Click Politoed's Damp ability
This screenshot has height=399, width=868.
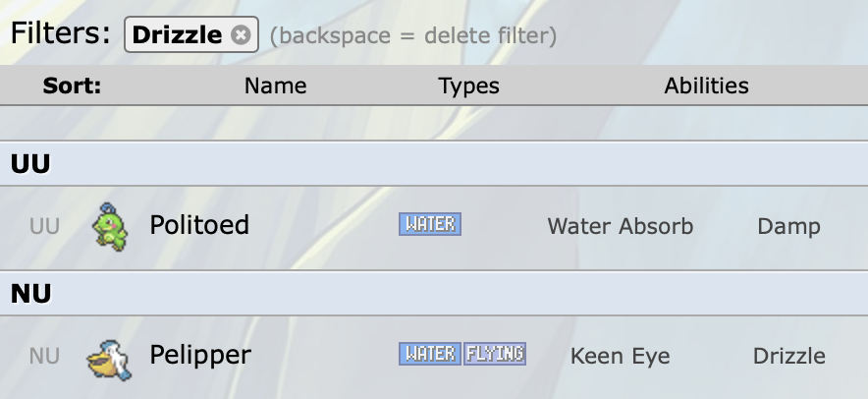pos(788,226)
